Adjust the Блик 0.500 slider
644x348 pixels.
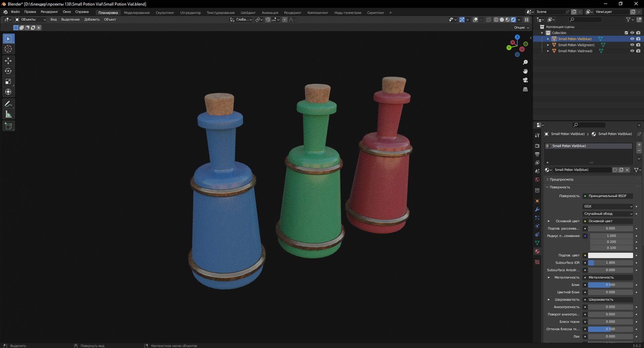[x=610, y=285]
